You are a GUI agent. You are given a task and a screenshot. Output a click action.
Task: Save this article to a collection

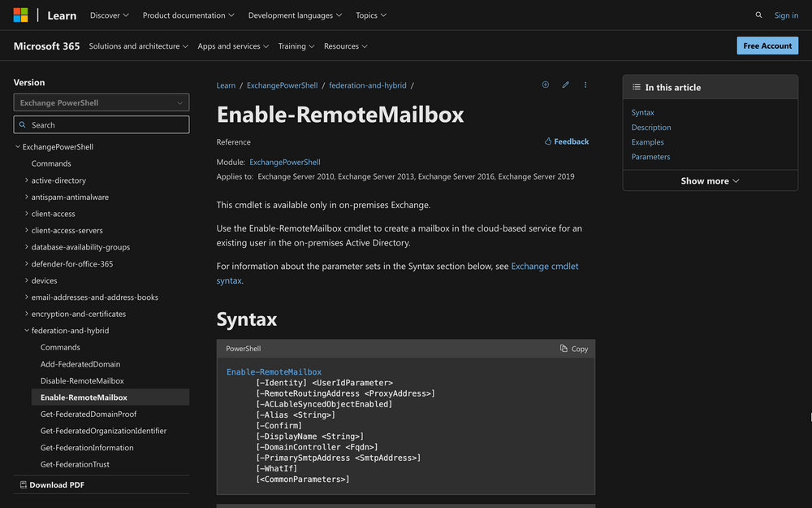[x=545, y=85]
